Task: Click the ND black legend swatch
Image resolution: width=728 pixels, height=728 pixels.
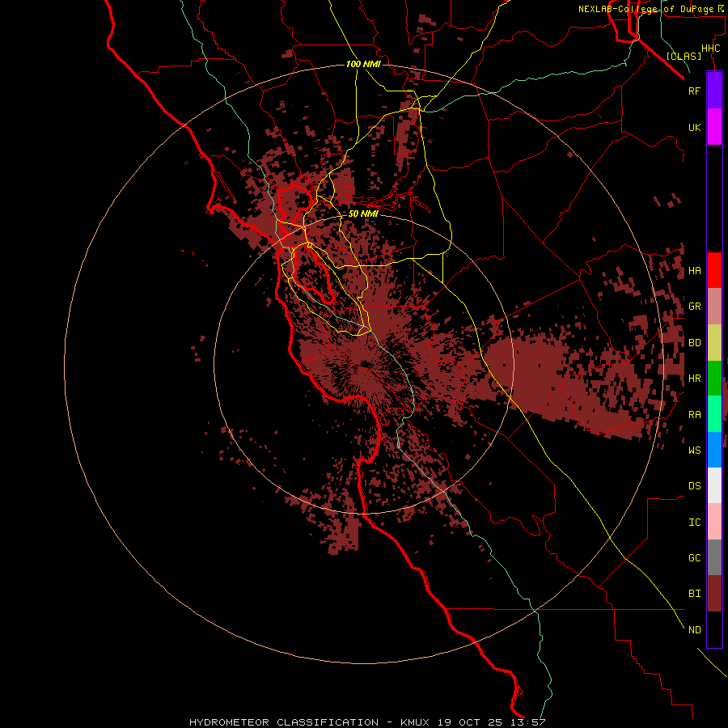Action: pyautogui.click(x=714, y=629)
